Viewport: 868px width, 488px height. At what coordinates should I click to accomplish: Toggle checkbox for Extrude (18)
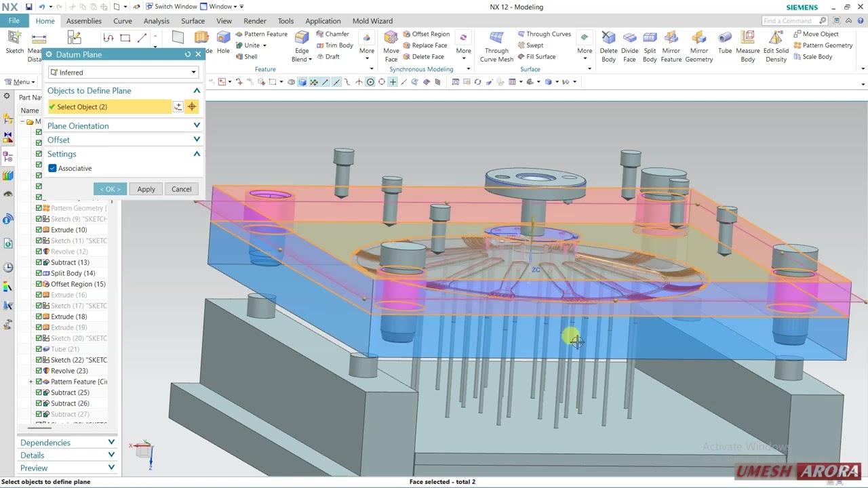click(39, 317)
